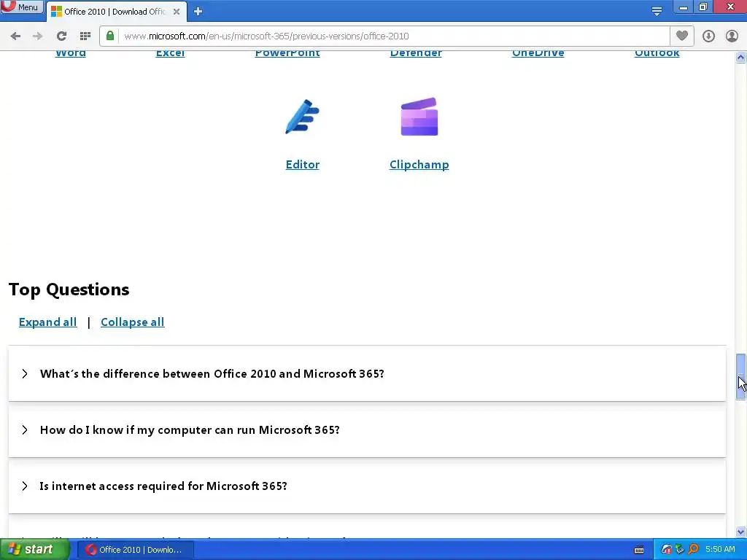The height and width of the screenshot is (560, 747).
Task: Open the PowerPoint link
Action: point(287,53)
